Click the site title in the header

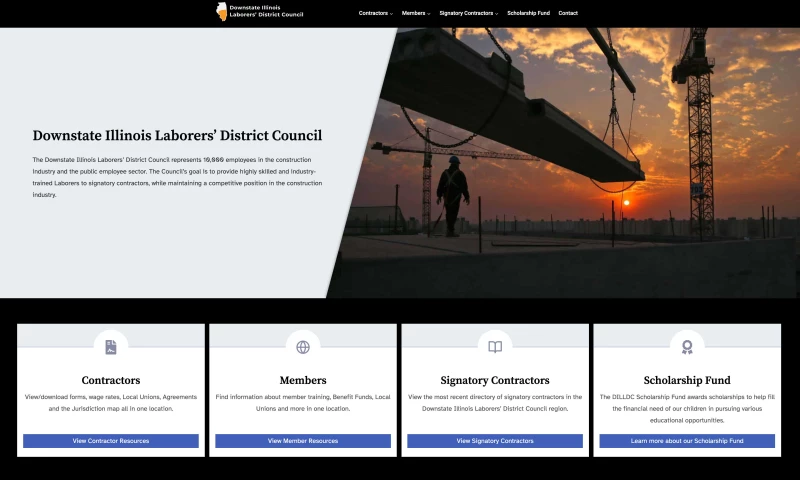click(266, 11)
